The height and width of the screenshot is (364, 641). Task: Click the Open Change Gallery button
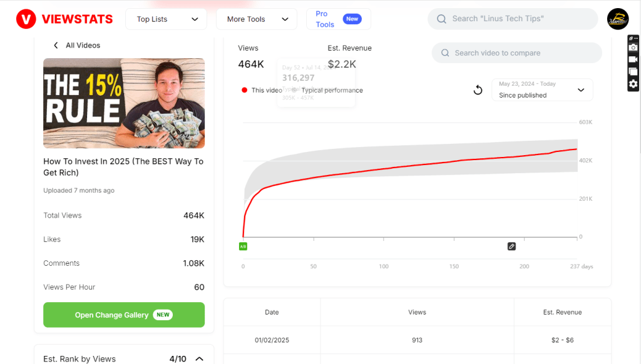[x=124, y=315]
